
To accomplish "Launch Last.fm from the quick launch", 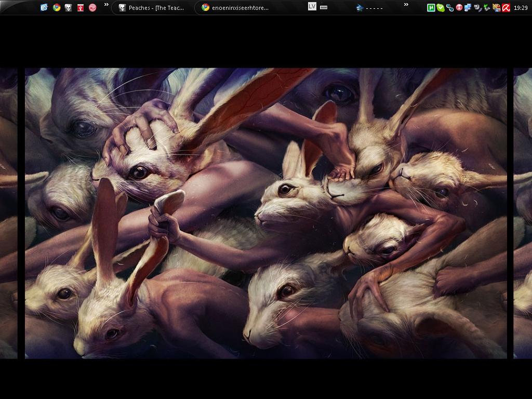I will coord(92,7).
